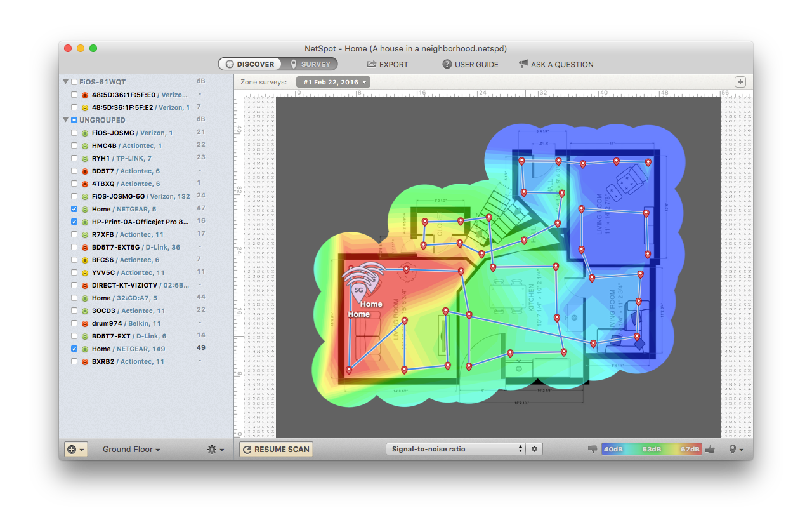Image resolution: width=812 pixels, height=508 pixels.
Task: Open the sidebar gear settings menu
Action: coord(215,449)
